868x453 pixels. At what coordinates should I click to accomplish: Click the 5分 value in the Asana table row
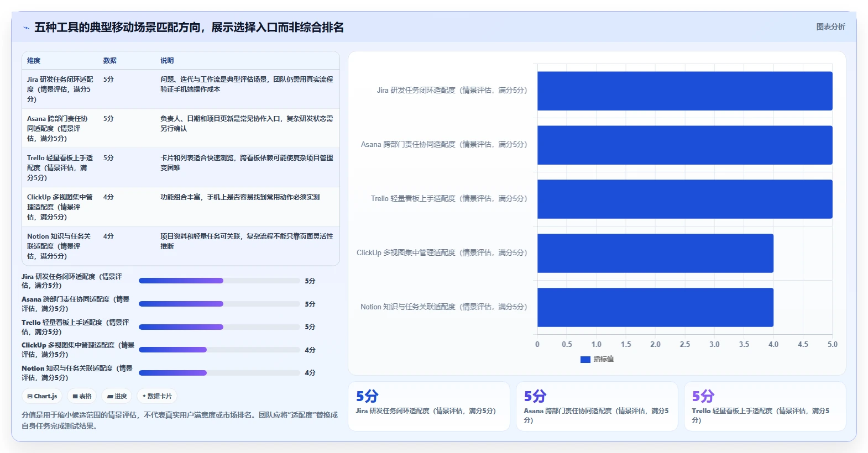tap(108, 119)
